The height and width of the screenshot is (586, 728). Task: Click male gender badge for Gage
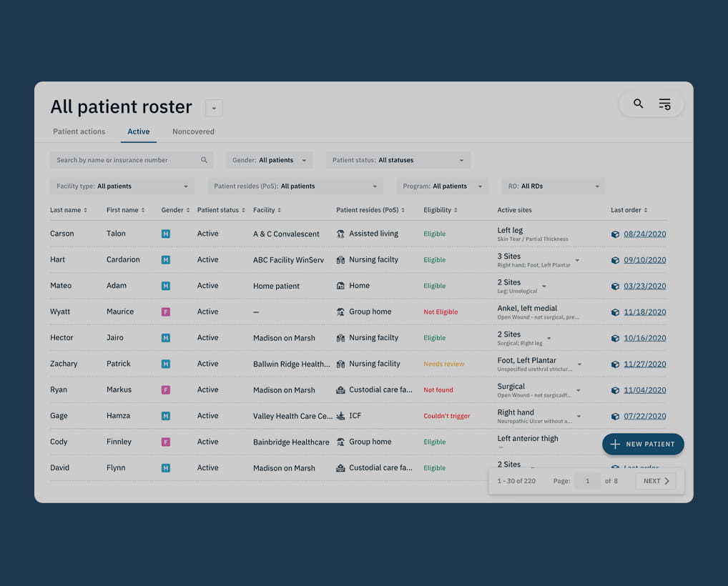[x=166, y=416]
